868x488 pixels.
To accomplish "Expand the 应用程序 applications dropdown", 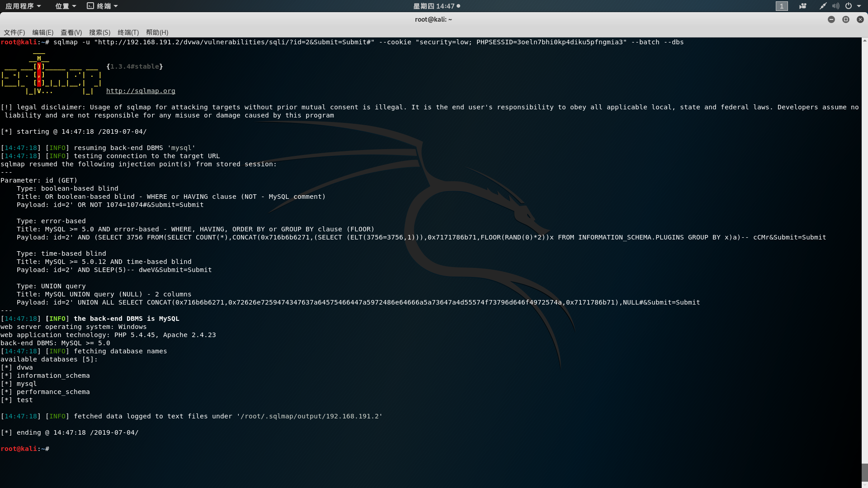I will [23, 6].
